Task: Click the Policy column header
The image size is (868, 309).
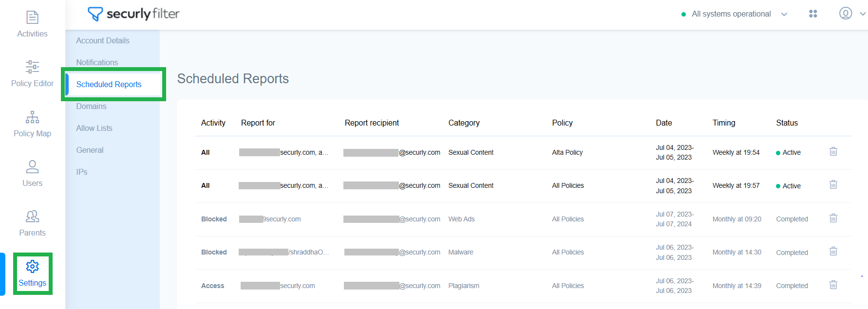Action: click(x=562, y=123)
